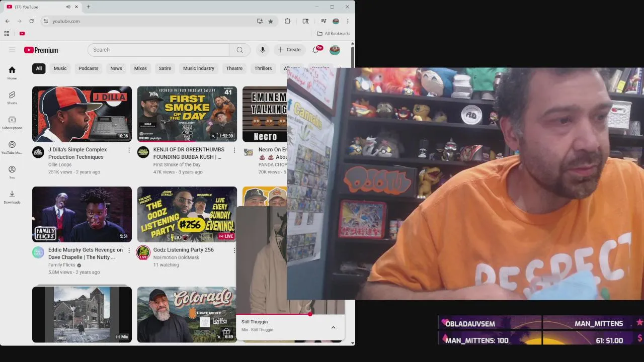The height and width of the screenshot is (362, 644).
Task: Mute the YouTube tab via its speaker icon
Action: [68, 7]
